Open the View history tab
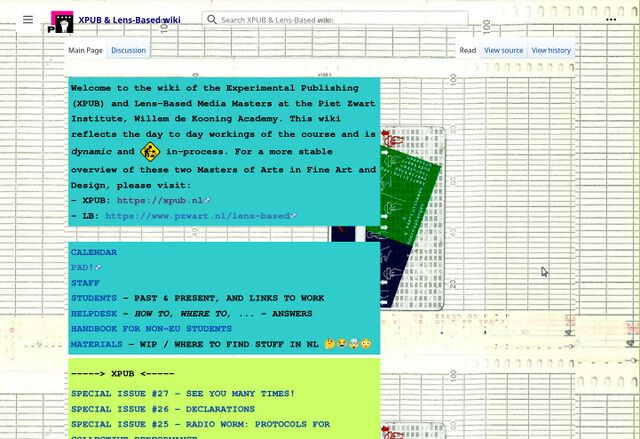 pyautogui.click(x=551, y=50)
